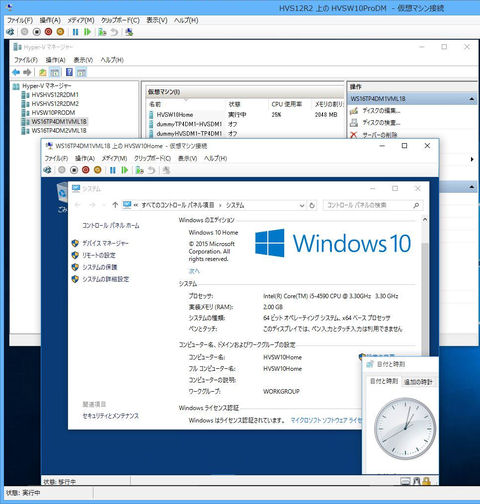Click Ctrl+Alt+Del icon in outer HVSW10ProDM toolbar
This screenshot has width=480, height=504.
pyautogui.click(x=10, y=32)
